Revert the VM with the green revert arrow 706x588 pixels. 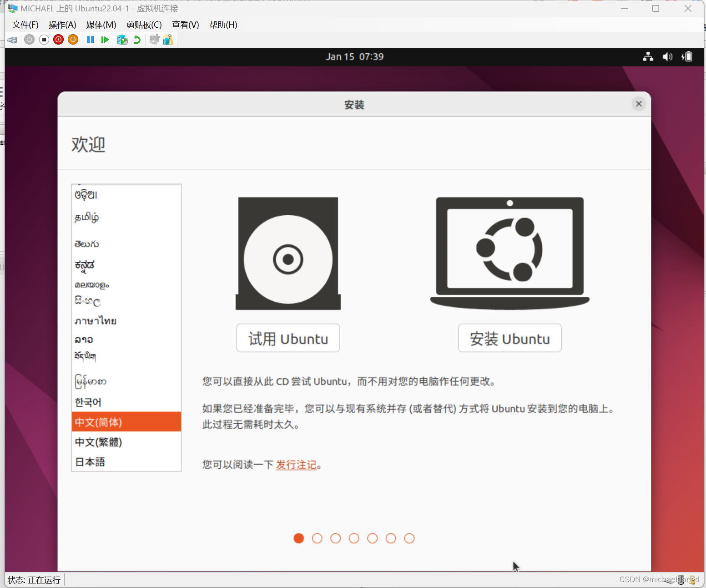[137, 40]
